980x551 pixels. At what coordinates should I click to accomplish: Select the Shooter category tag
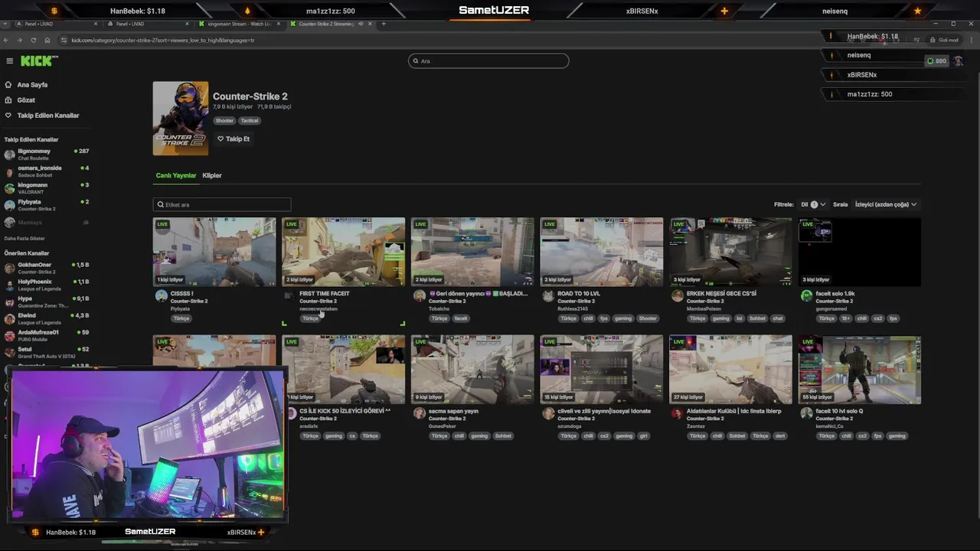(x=224, y=121)
